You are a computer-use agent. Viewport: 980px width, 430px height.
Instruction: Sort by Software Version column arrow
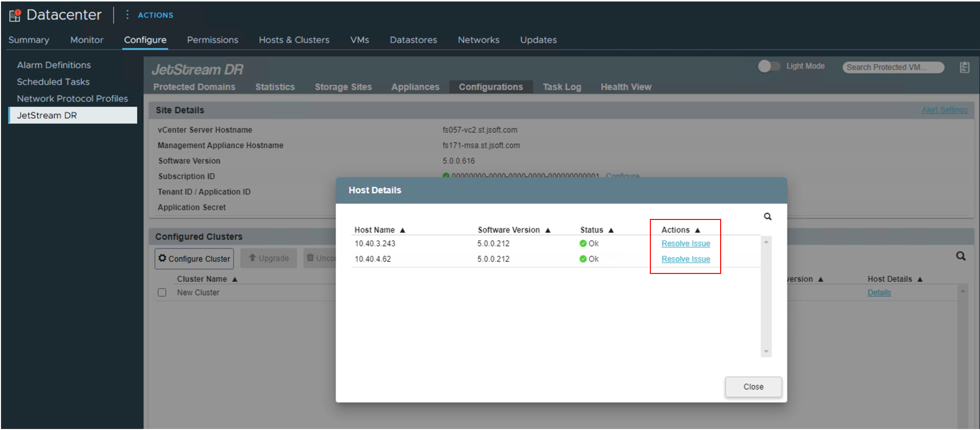(x=547, y=230)
